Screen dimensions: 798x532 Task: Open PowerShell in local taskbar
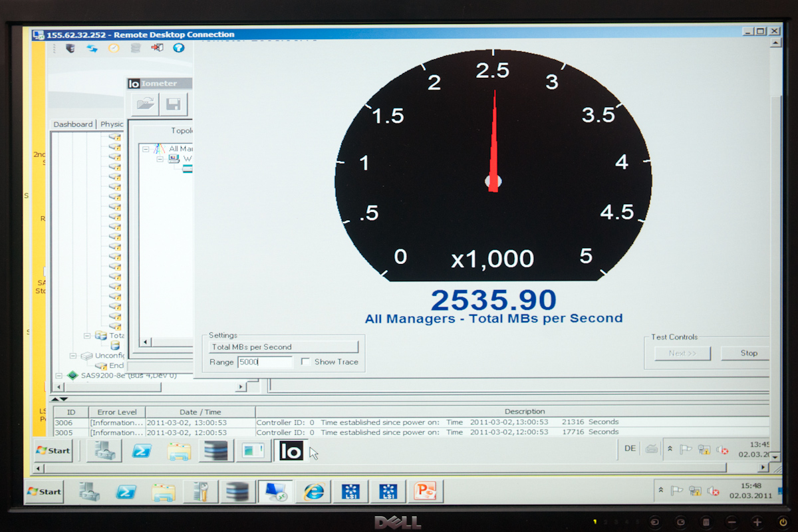pyautogui.click(x=126, y=491)
